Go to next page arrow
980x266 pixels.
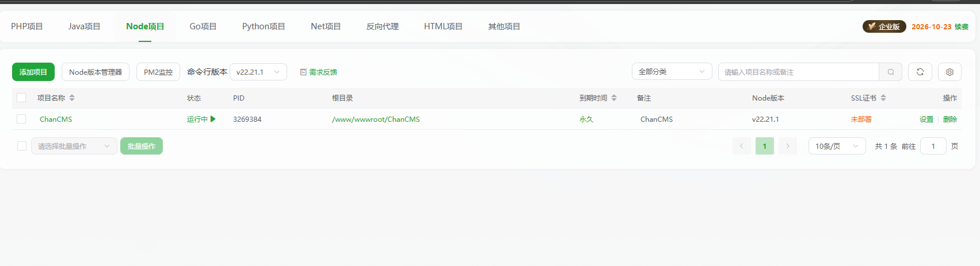pos(788,146)
